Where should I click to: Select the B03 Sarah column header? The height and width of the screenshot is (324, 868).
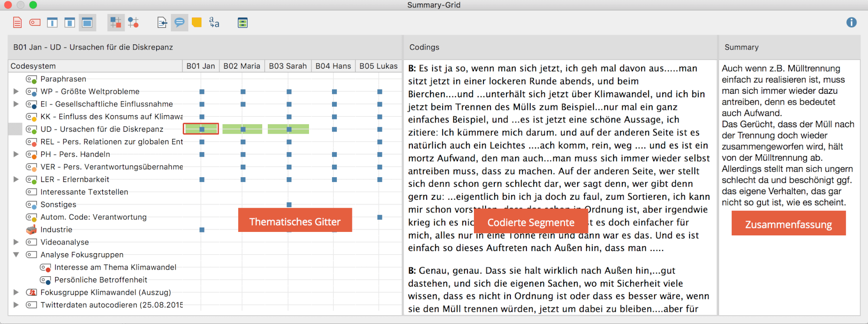(x=288, y=66)
